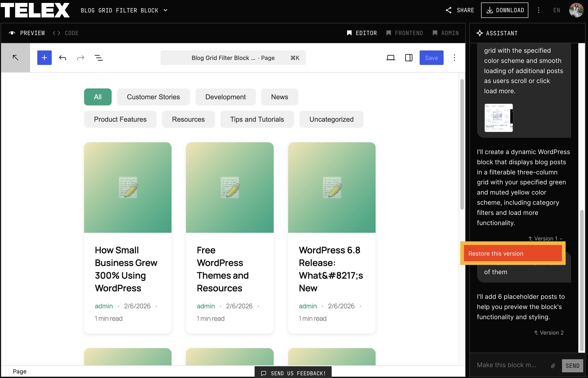Select the Tips and Tutorials filter
This screenshot has width=588, height=378.
(x=257, y=119)
